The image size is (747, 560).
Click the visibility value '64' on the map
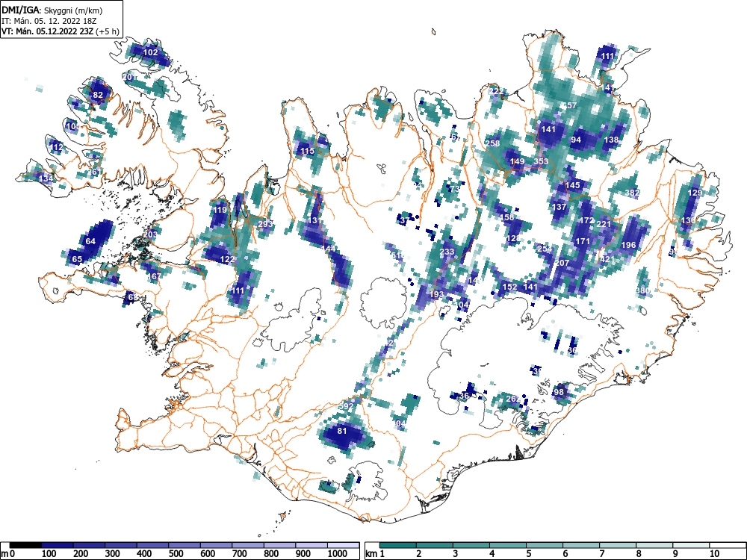90,241
